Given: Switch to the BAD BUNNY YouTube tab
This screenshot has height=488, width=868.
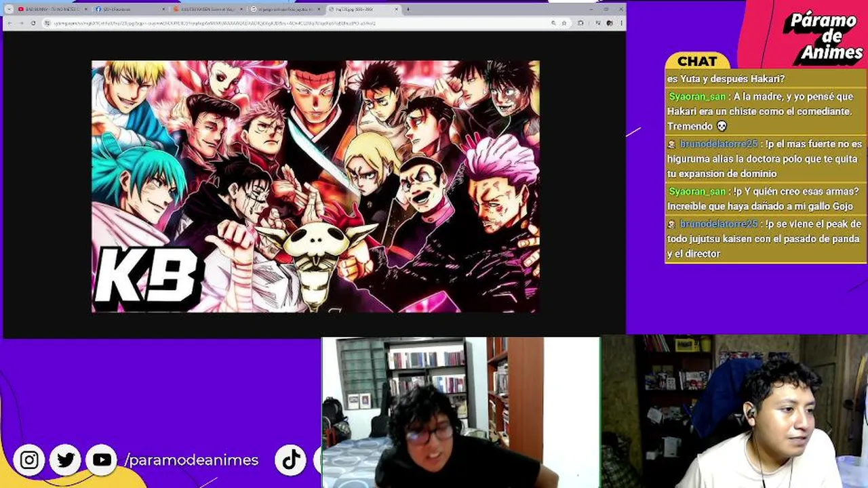Looking at the screenshot, I should coord(53,9).
